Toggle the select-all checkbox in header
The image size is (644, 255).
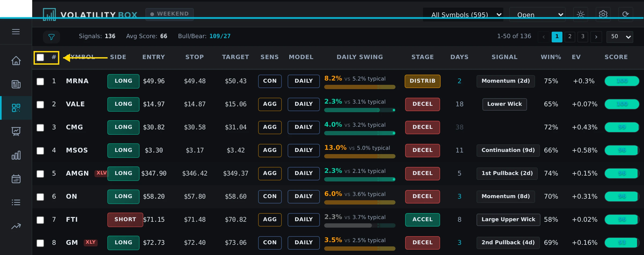[x=40, y=57]
